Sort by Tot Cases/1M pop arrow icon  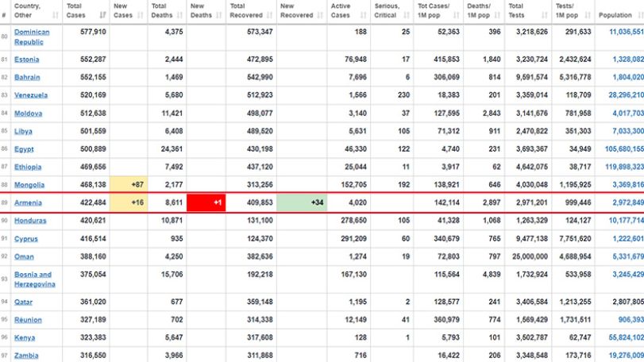[x=457, y=15]
